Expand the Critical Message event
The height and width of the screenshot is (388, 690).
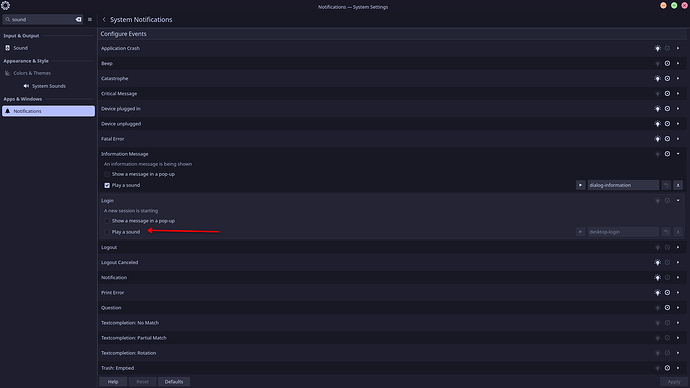click(678, 94)
